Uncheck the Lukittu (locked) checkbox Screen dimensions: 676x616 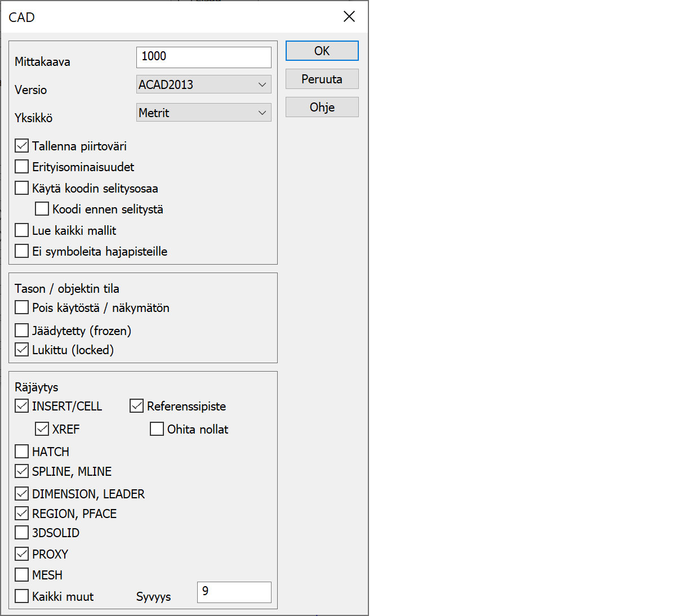pos(22,350)
